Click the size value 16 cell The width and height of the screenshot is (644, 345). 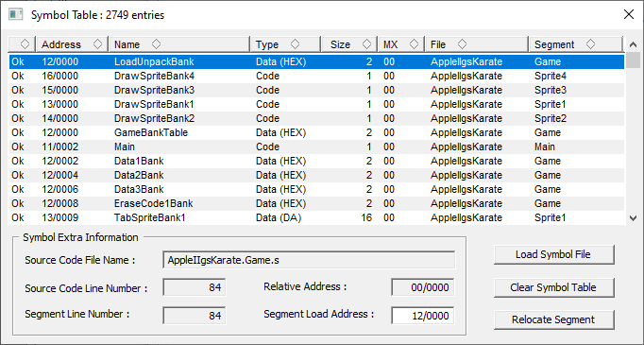coord(366,218)
